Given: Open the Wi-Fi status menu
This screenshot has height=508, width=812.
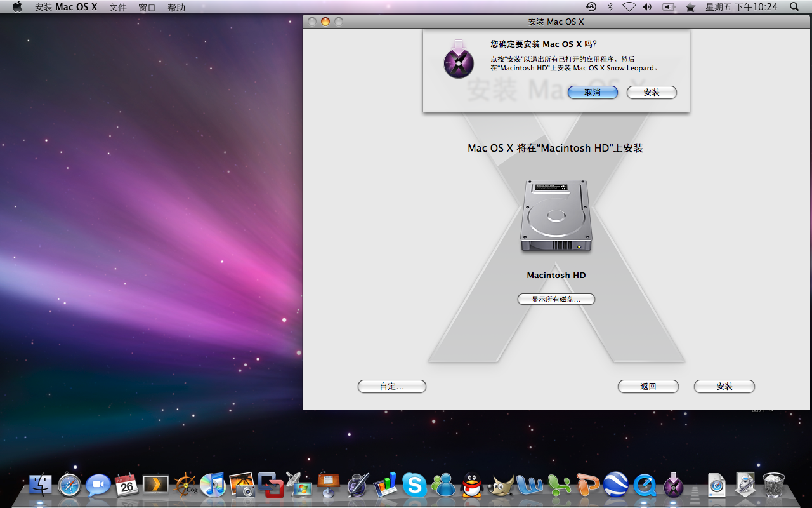Looking at the screenshot, I should click(x=629, y=7).
